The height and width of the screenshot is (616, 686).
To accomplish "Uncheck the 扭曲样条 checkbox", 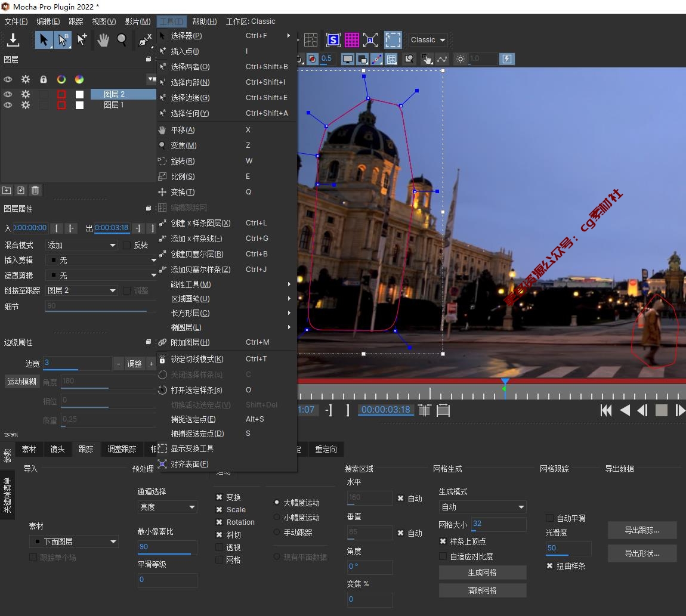I will click(550, 566).
